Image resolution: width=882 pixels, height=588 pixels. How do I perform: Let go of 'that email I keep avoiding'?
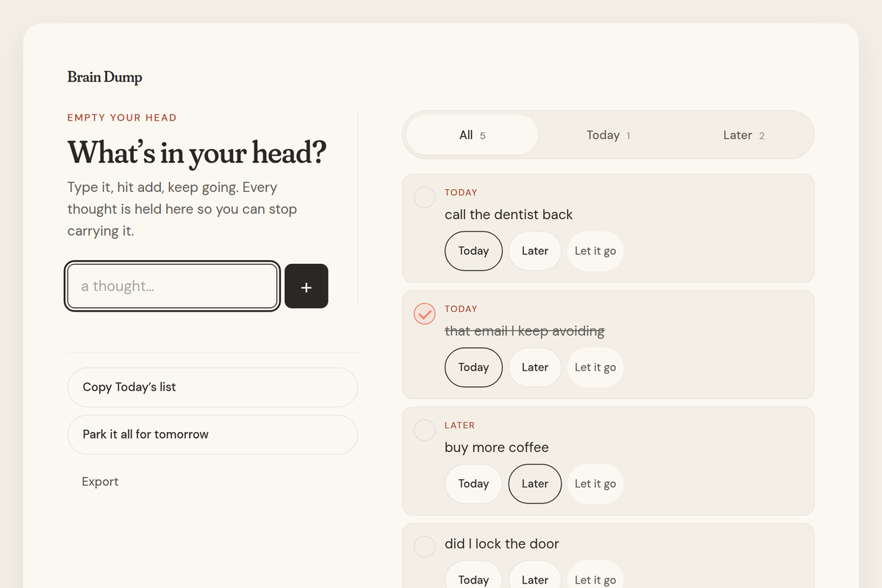595,367
